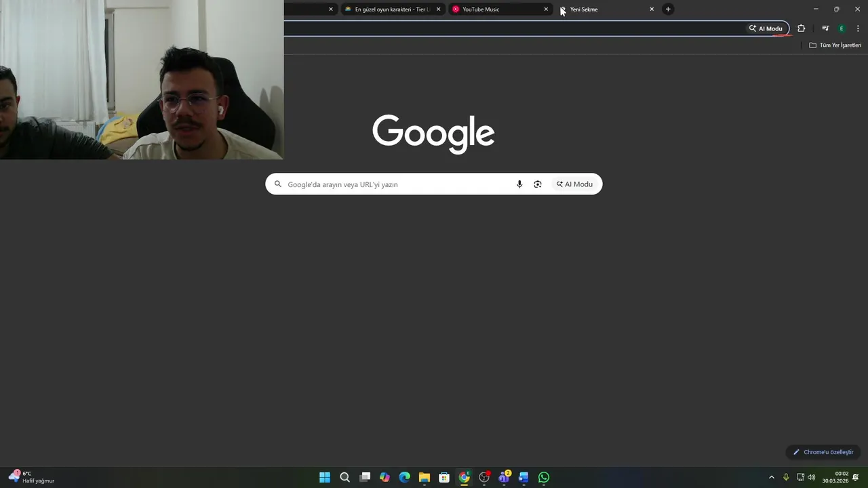The height and width of the screenshot is (488, 868).
Task: Open Microsoft Edge from the taskbar
Action: pyautogui.click(x=405, y=477)
